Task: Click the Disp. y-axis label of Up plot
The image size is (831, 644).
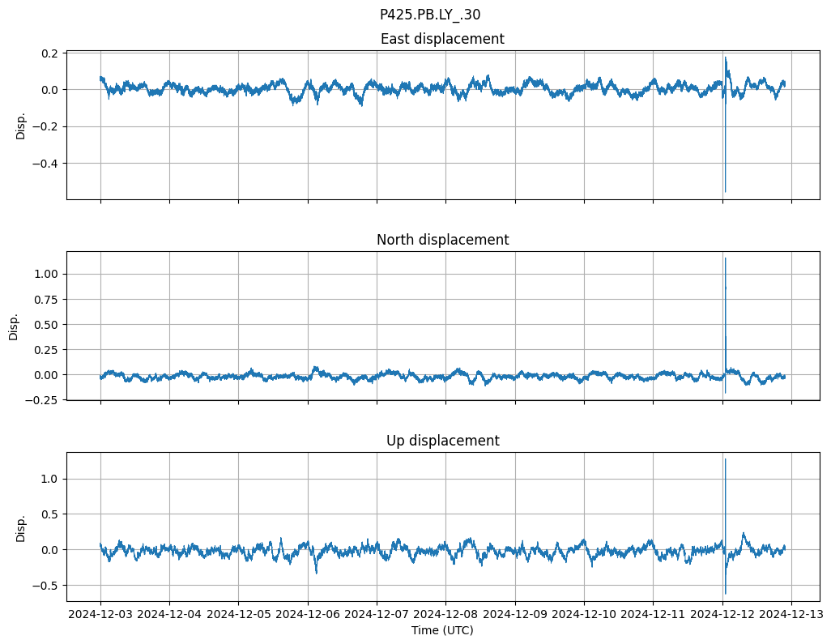Action: pyautogui.click(x=21, y=527)
